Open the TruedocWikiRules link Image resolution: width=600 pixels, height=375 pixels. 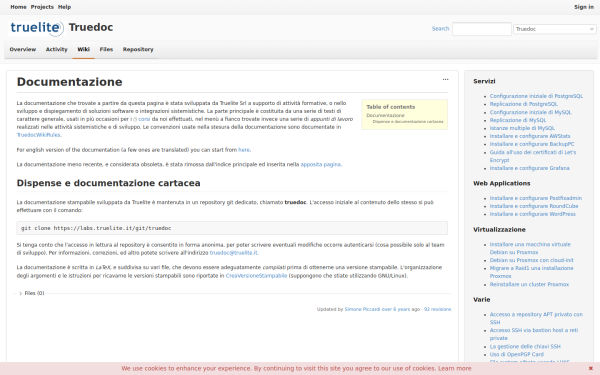click(38, 135)
